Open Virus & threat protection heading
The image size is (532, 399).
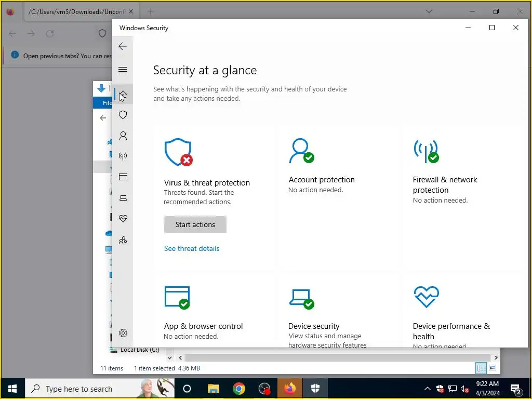pos(207,182)
